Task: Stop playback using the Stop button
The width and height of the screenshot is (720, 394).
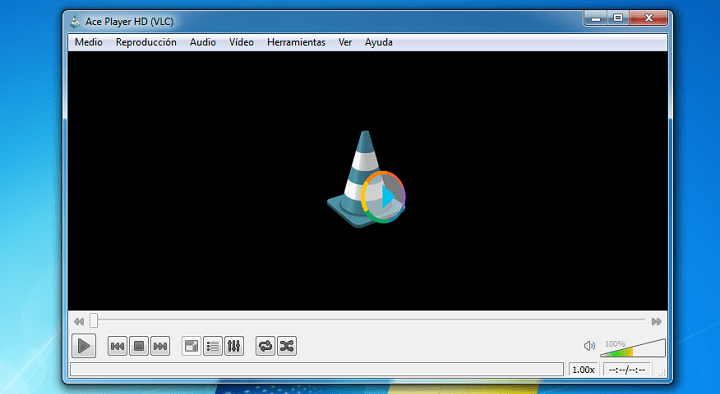Action: tap(139, 346)
